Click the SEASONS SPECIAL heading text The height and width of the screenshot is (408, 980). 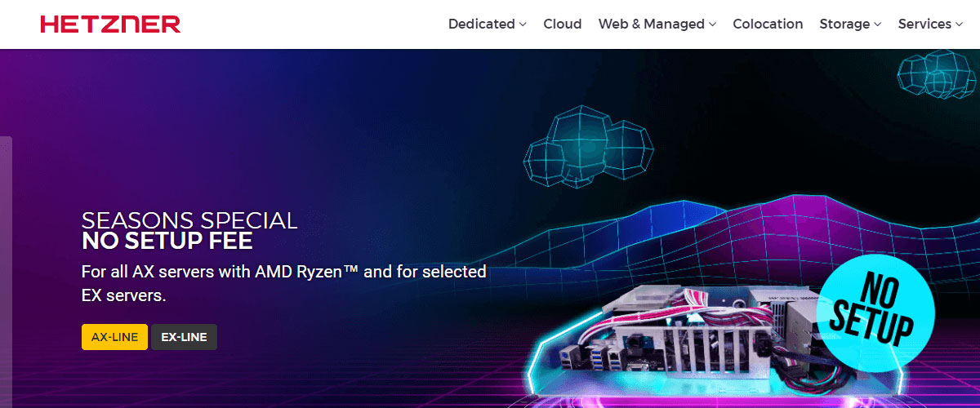click(189, 220)
